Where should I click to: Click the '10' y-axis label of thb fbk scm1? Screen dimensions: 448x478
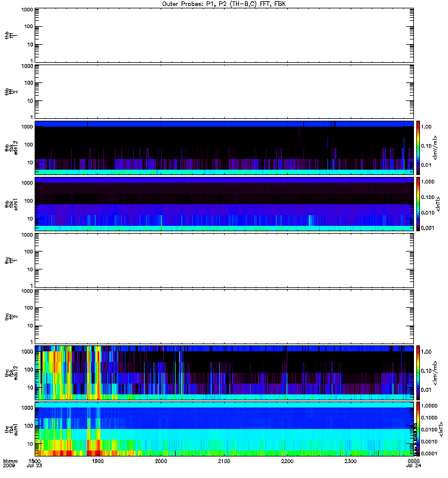30,219
